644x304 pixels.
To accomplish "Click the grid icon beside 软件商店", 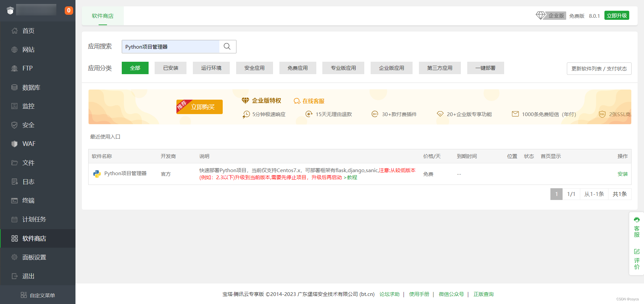I will pyautogui.click(x=14, y=238).
